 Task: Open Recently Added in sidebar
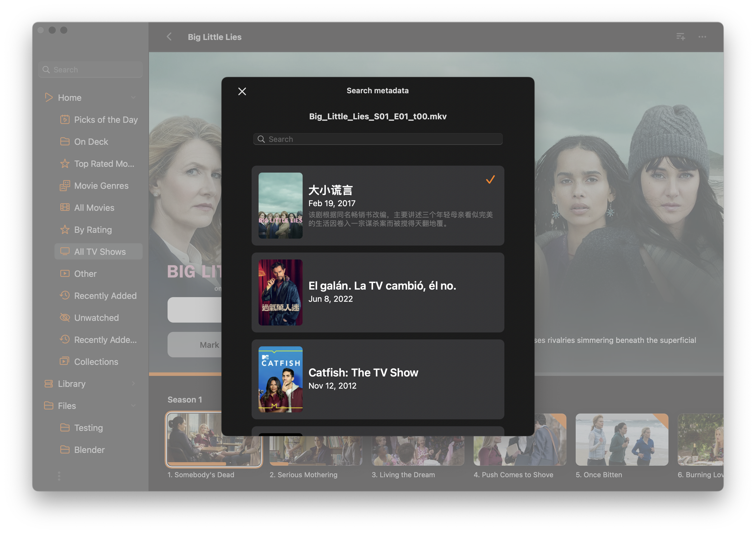[105, 296]
